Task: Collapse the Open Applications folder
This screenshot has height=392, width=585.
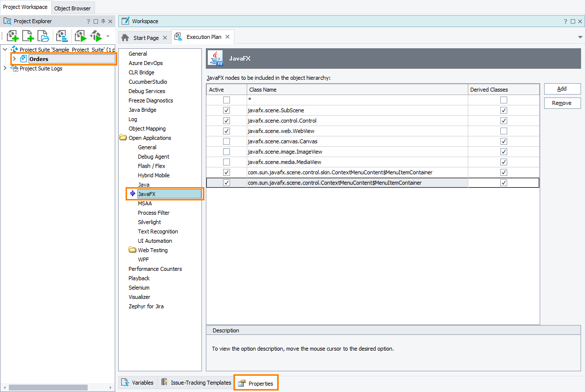Action: click(x=123, y=137)
